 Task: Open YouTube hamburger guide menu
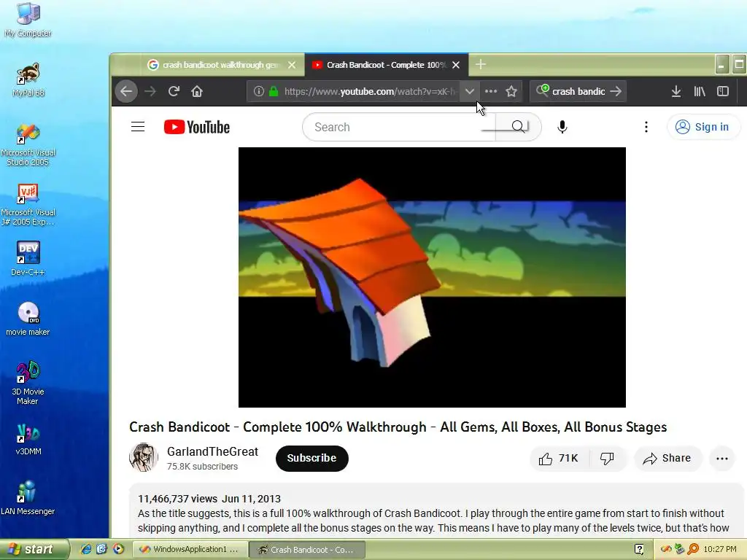[x=138, y=127]
